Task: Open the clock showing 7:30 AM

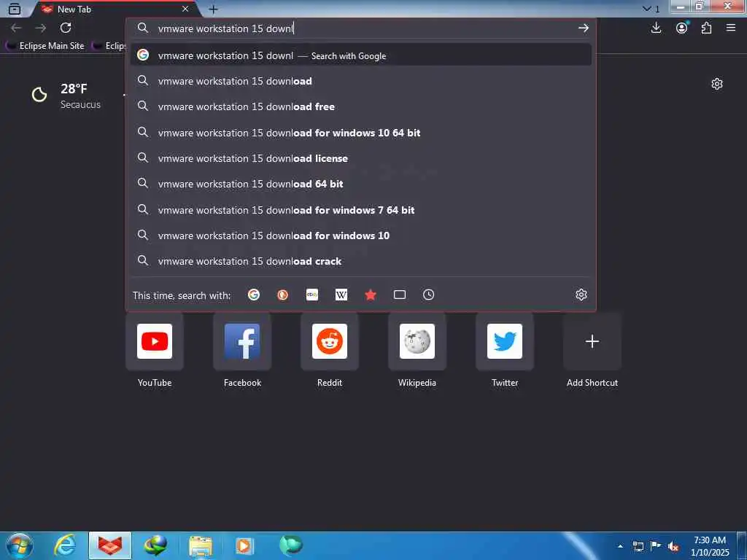Action: click(710, 546)
